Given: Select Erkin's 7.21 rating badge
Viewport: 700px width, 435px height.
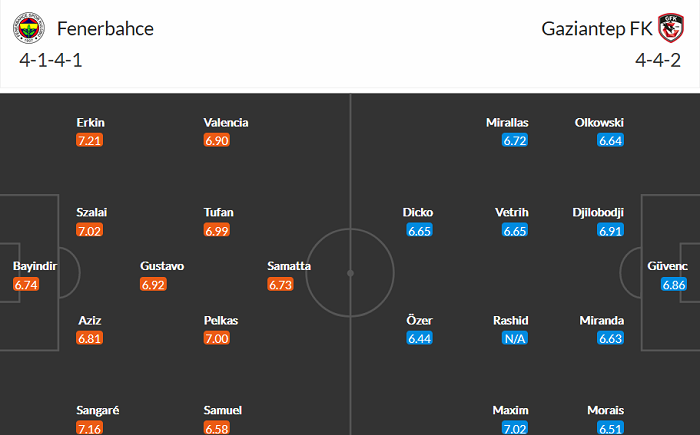Looking at the screenshot, I should point(90,141).
